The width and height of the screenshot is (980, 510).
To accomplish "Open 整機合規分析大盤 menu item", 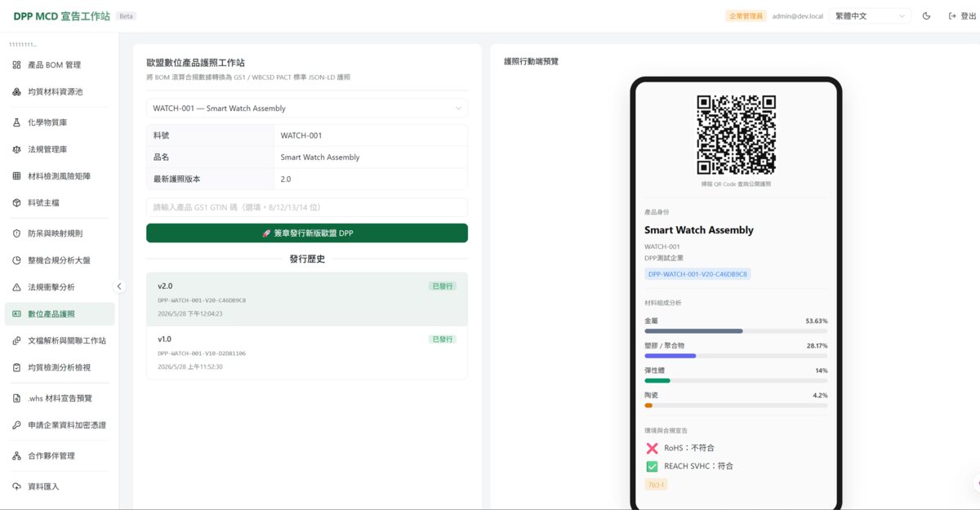I will pyautogui.click(x=60, y=260).
